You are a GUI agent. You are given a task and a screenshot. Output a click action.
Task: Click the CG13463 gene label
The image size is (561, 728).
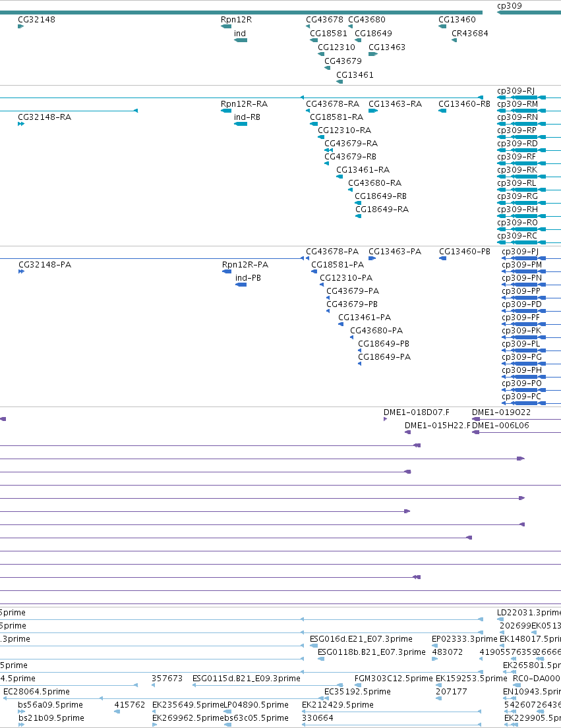pyautogui.click(x=387, y=47)
